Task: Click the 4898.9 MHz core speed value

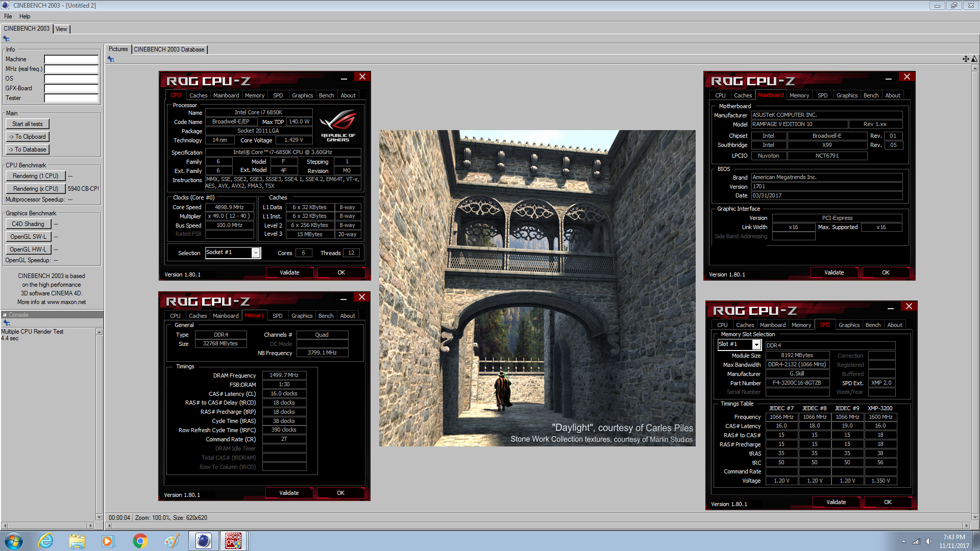Action: coord(229,207)
